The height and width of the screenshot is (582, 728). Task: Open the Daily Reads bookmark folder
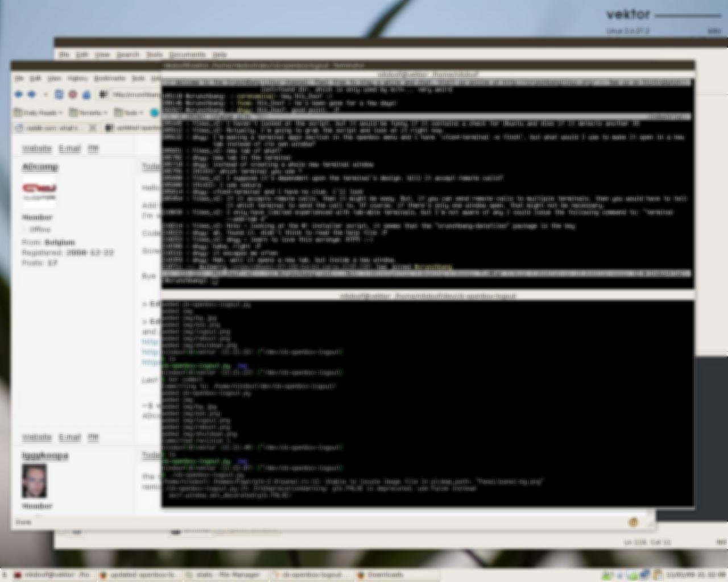[x=38, y=113]
